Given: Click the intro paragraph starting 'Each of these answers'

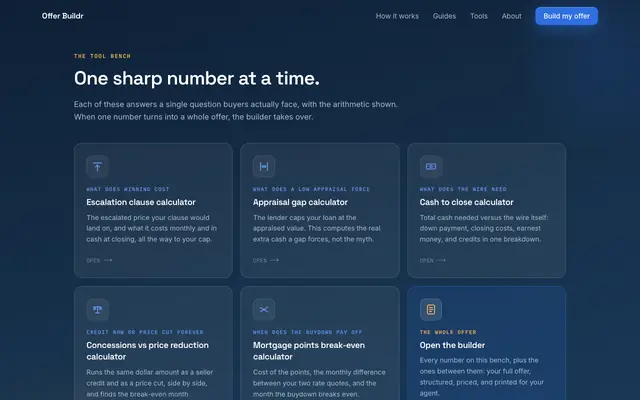Looking at the screenshot, I should tap(236, 111).
